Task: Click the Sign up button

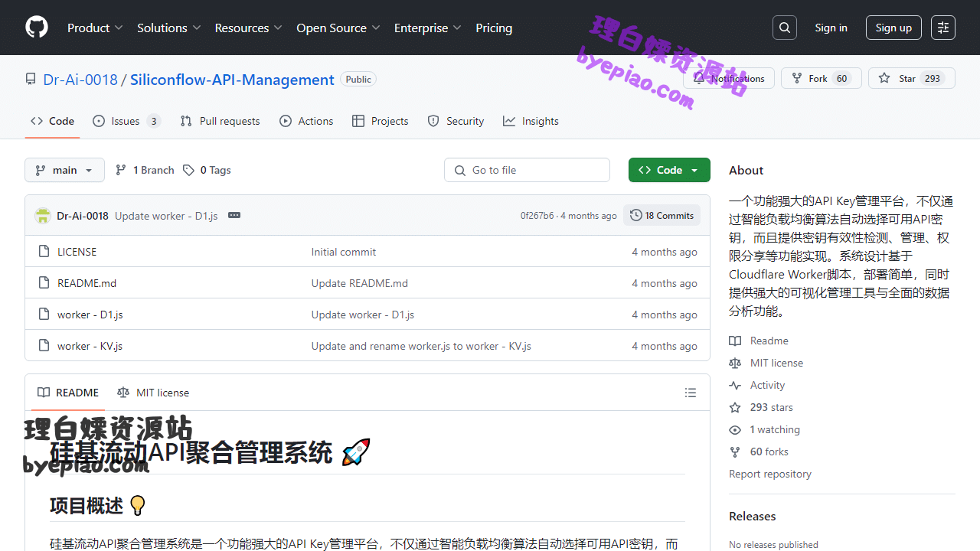Action: point(893,28)
